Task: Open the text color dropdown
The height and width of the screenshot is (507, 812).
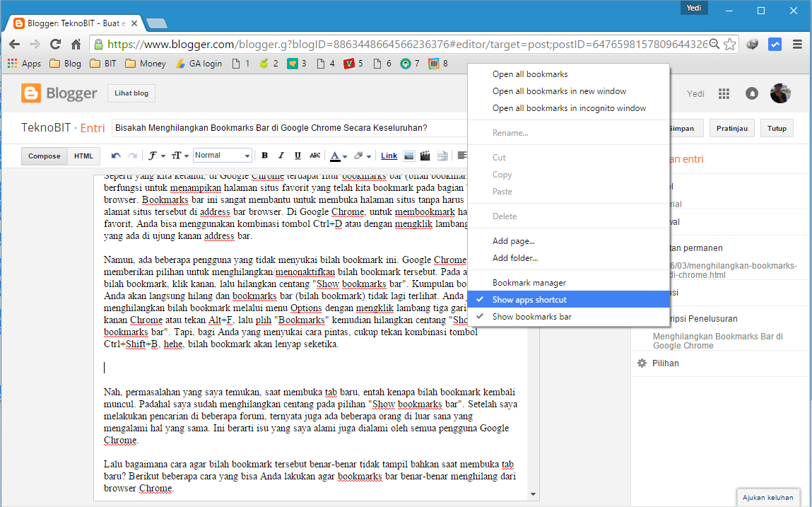Action: [x=339, y=156]
